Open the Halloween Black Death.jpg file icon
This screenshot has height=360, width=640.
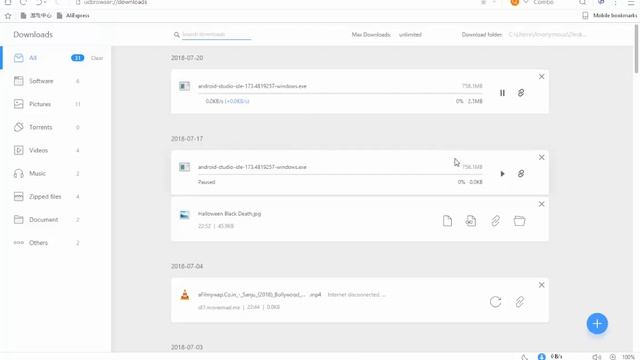point(447,221)
